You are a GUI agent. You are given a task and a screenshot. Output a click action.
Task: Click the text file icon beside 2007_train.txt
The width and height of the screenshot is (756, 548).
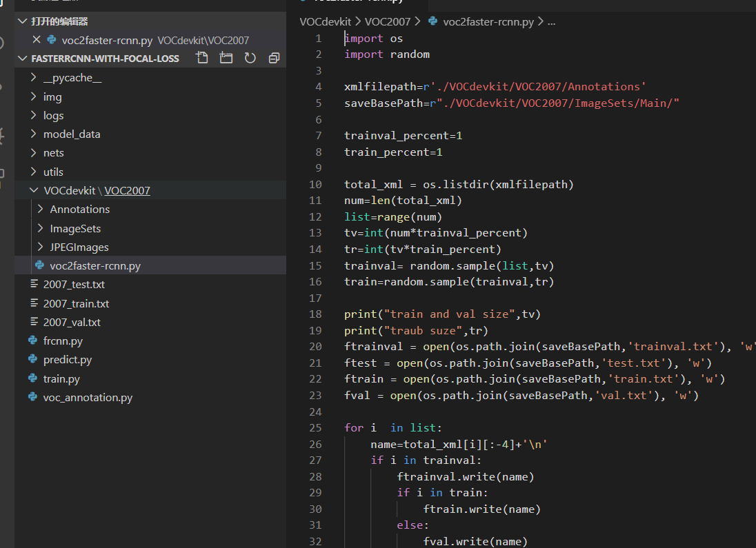(34, 303)
